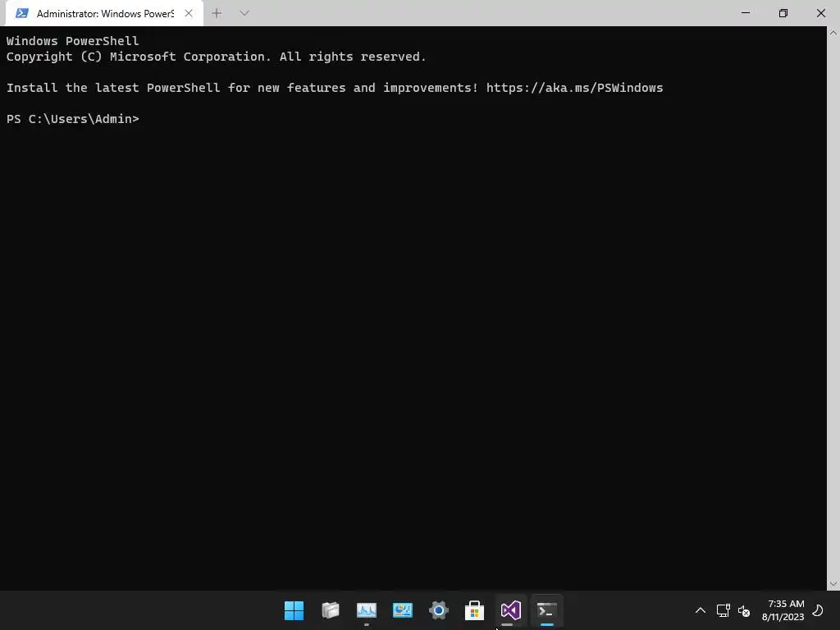840x630 pixels.
Task: Expand the new tab profile dropdown
Action: [244, 13]
